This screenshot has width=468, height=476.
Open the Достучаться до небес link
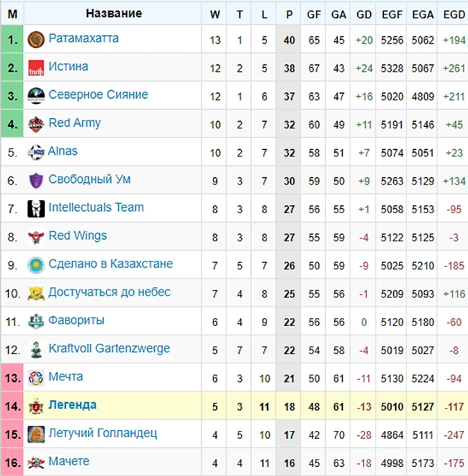109,293
